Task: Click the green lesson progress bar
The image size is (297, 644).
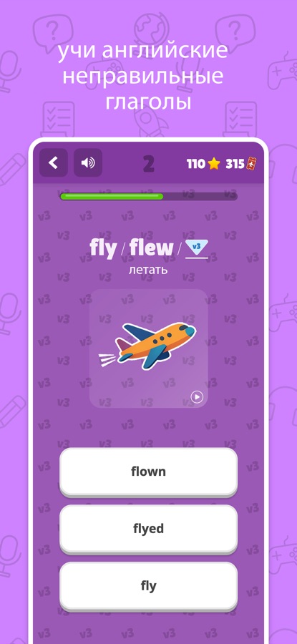Action: [112, 196]
